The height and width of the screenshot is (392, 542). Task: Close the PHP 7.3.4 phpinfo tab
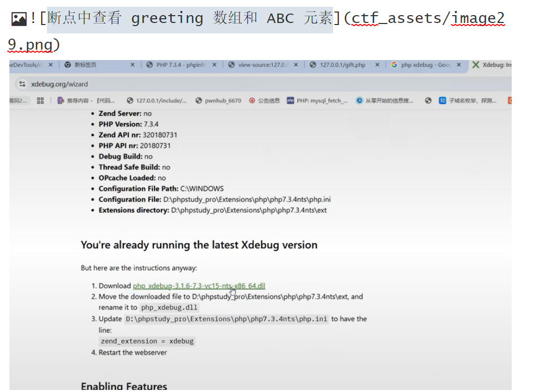214,65
